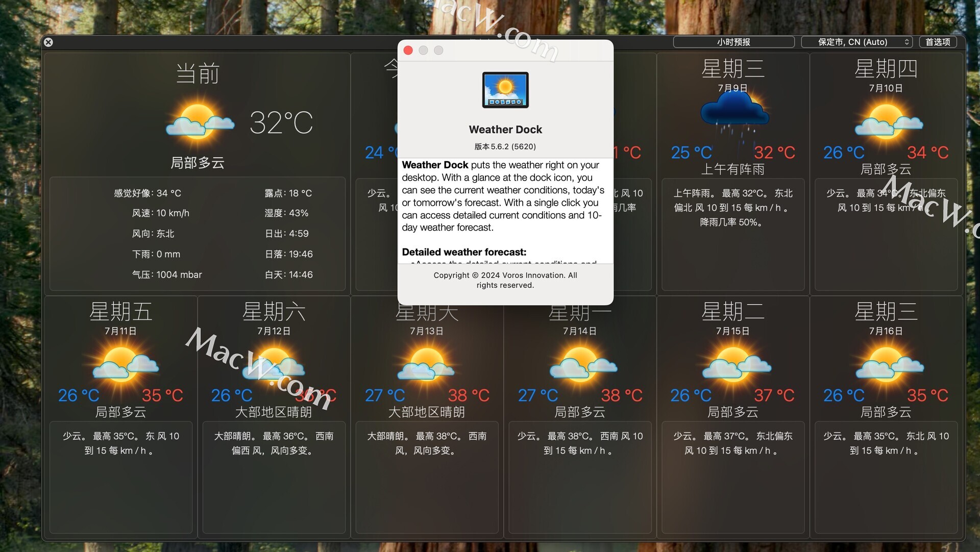
Task: Click 风速: 10 km/h row
Action: 160,213
